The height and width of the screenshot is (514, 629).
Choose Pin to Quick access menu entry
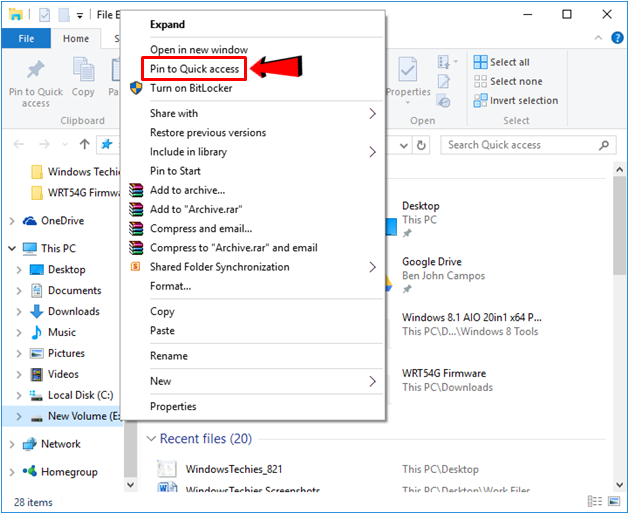coord(195,69)
